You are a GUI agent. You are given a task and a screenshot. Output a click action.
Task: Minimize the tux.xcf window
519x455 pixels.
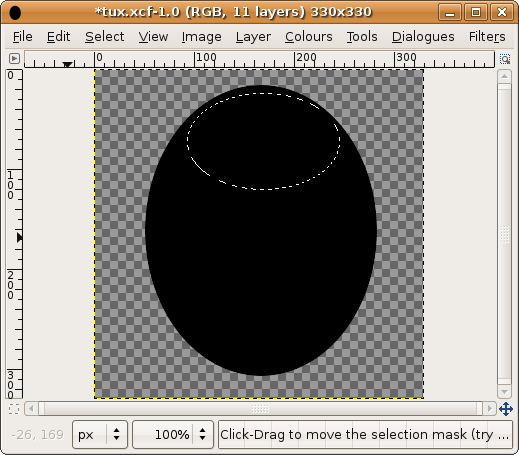[450, 12]
